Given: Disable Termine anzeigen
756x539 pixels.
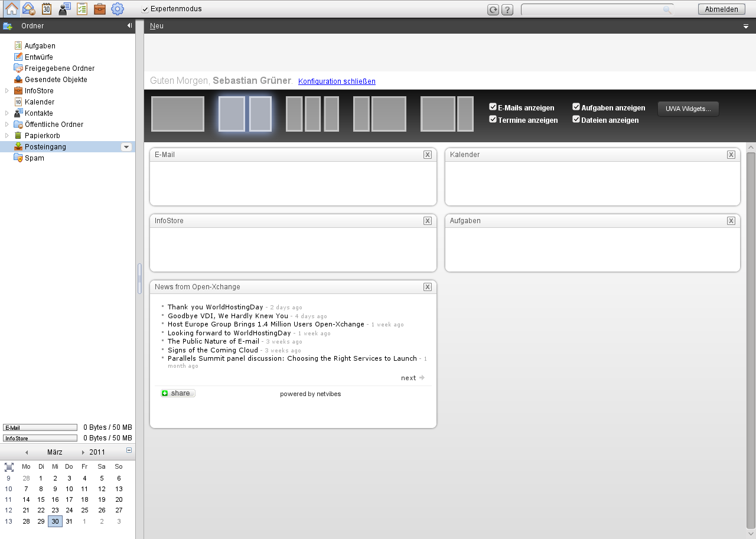Looking at the screenshot, I should (x=493, y=119).
